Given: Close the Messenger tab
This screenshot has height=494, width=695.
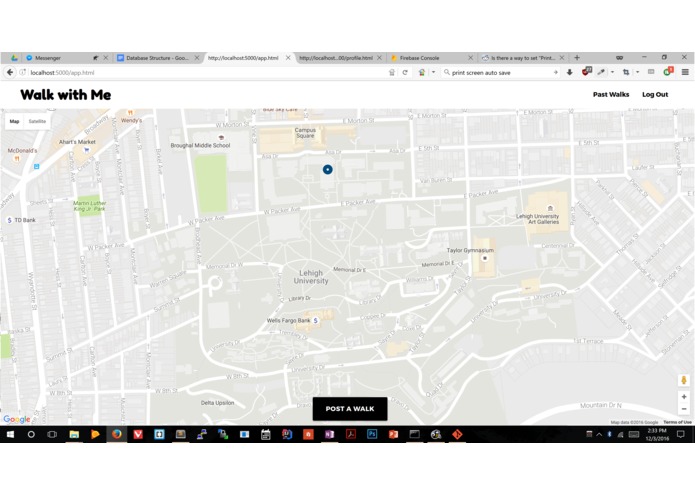Looking at the screenshot, I should click(105, 58).
